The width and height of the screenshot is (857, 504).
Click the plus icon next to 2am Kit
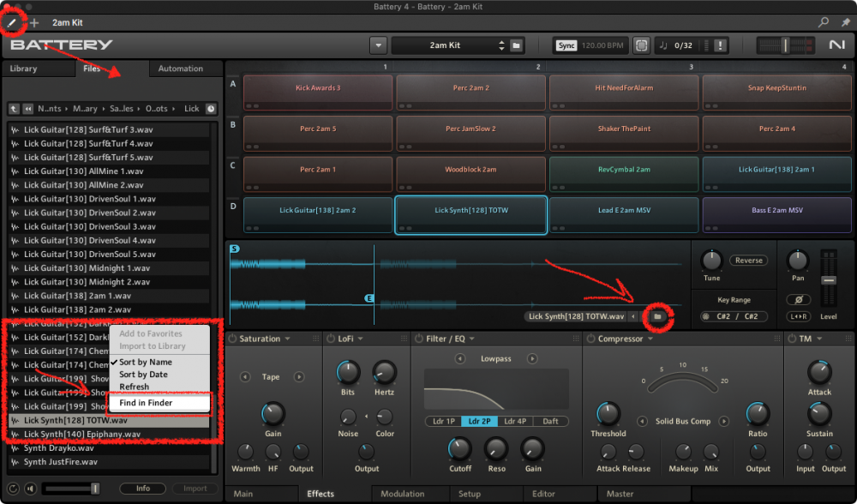click(x=34, y=23)
